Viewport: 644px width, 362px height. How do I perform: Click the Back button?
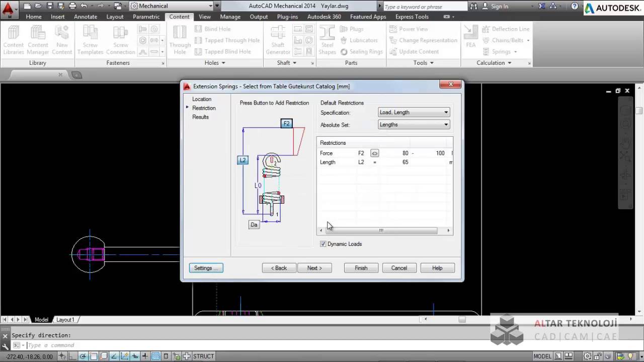click(x=279, y=268)
